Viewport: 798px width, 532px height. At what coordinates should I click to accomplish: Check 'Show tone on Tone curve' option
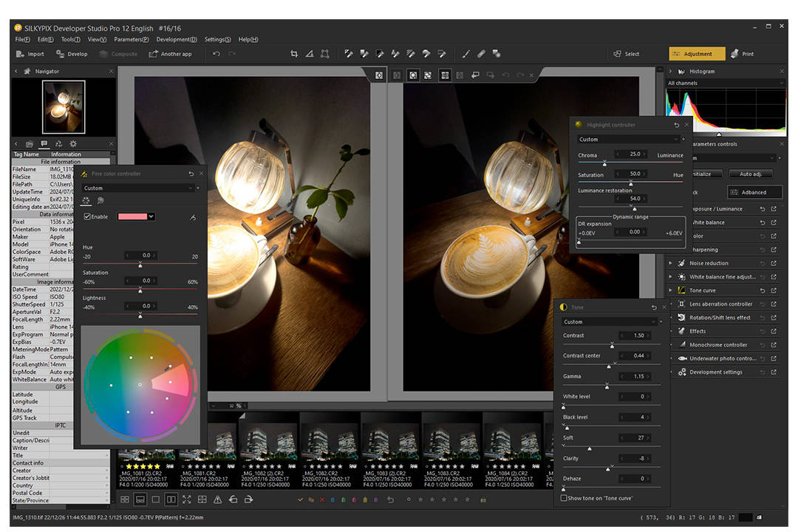(565, 498)
